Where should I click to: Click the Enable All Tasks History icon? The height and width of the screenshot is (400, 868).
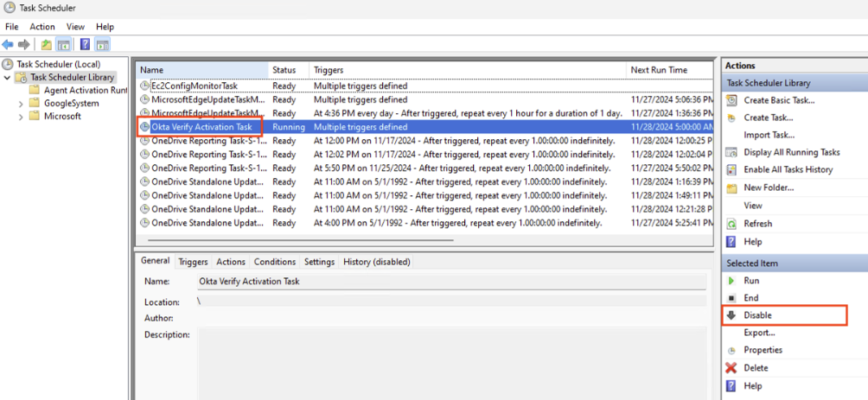coord(731,169)
